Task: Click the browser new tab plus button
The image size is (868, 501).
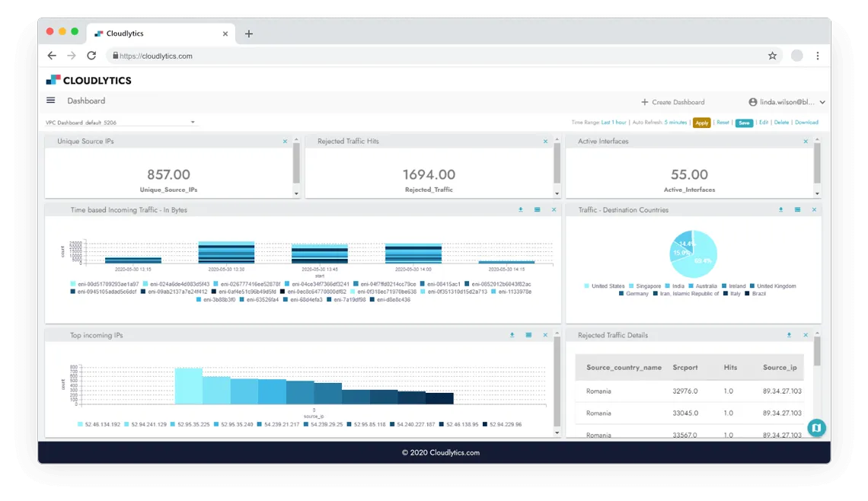Action: pos(249,33)
